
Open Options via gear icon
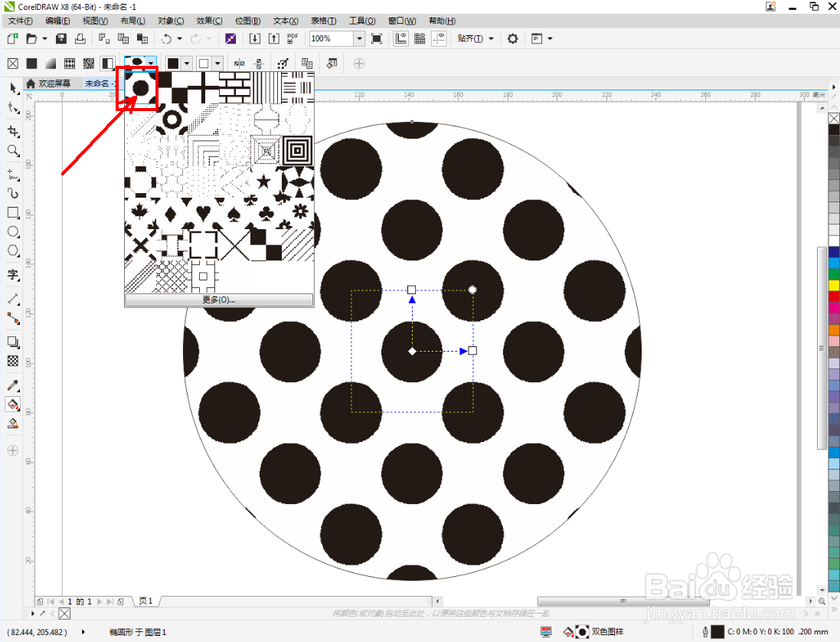click(513, 38)
